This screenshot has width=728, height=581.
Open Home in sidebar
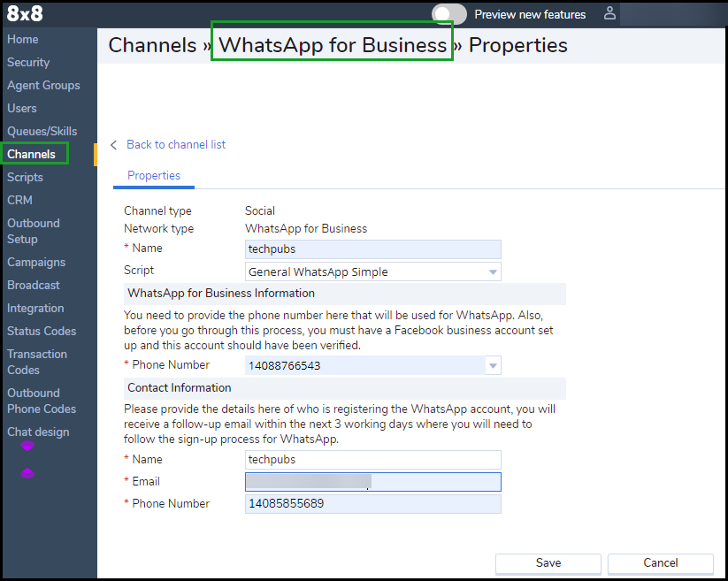(23, 40)
